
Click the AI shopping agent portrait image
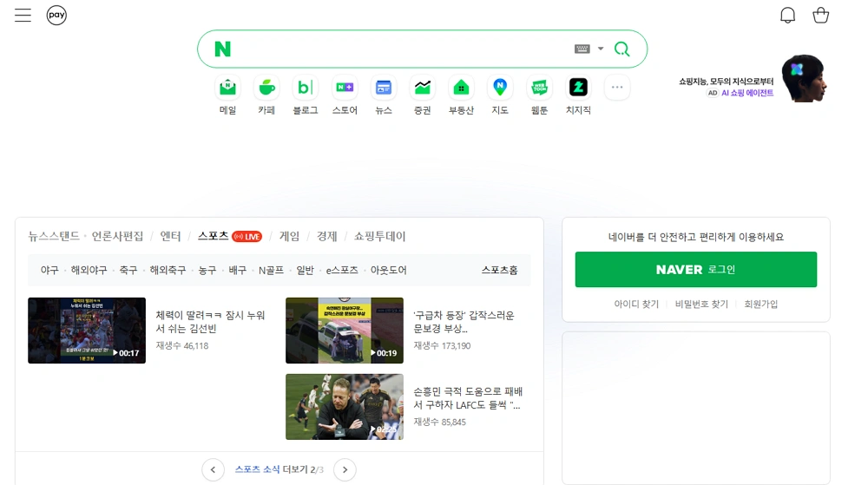[805, 79]
